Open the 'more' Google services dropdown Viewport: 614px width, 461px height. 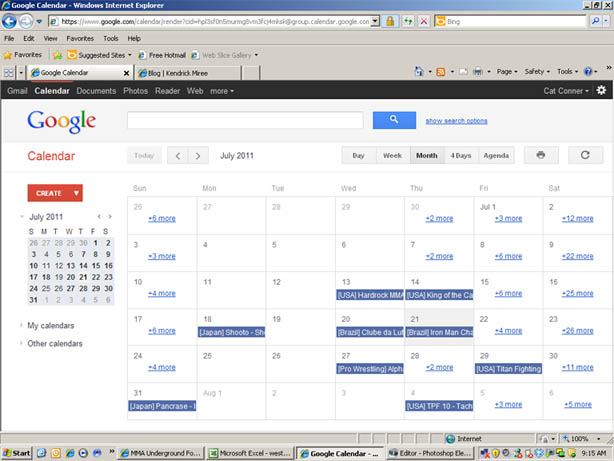pos(222,91)
